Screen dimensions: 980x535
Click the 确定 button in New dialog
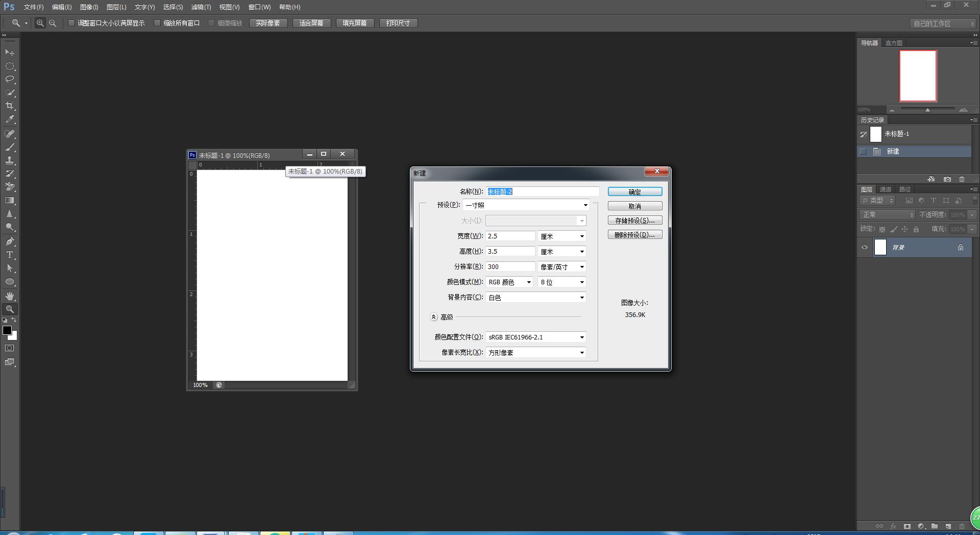tap(634, 191)
